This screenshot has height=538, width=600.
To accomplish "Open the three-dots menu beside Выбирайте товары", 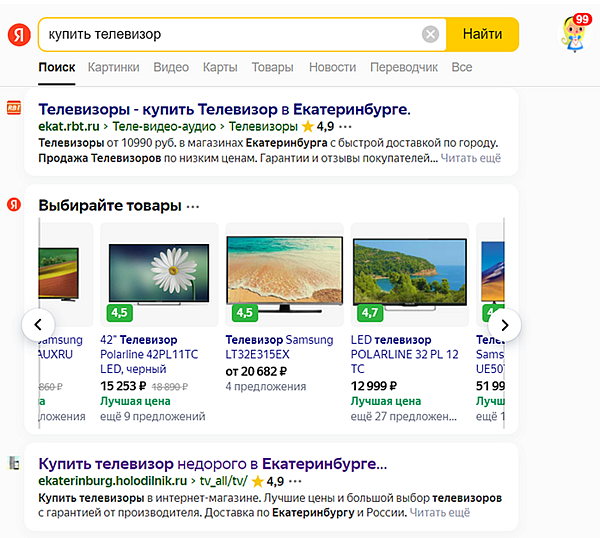I will click(193, 207).
